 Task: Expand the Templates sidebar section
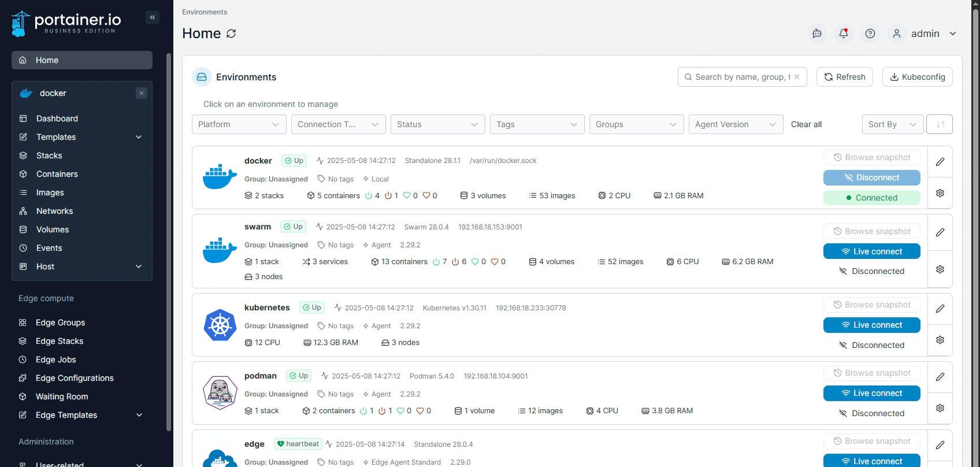[139, 137]
